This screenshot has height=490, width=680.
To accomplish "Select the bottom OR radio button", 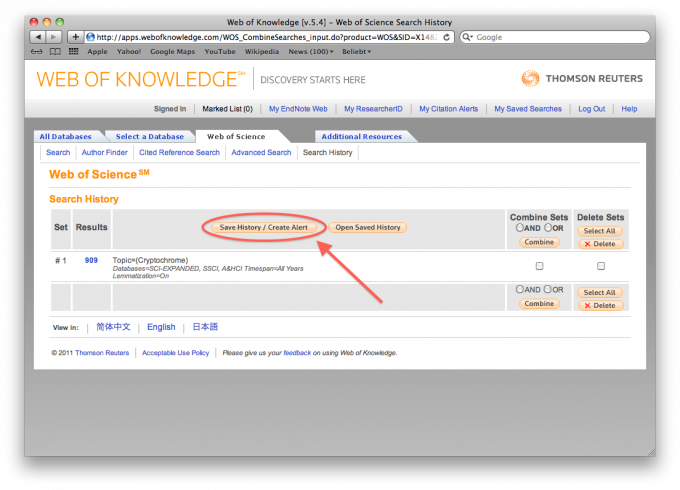I will 548,289.
